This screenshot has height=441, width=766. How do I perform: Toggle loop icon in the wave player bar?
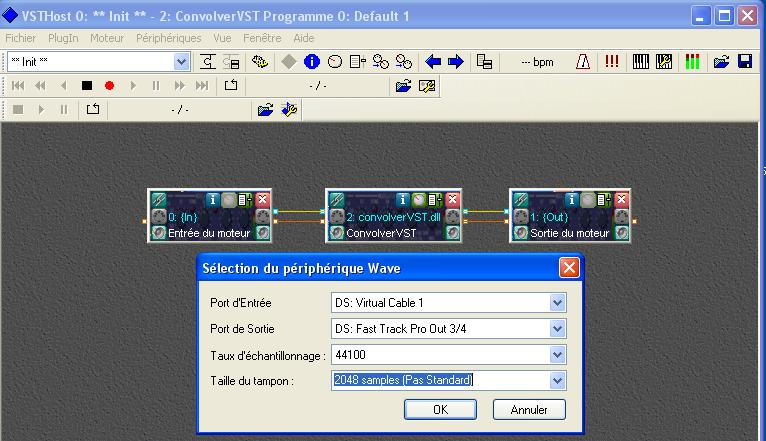[x=231, y=85]
